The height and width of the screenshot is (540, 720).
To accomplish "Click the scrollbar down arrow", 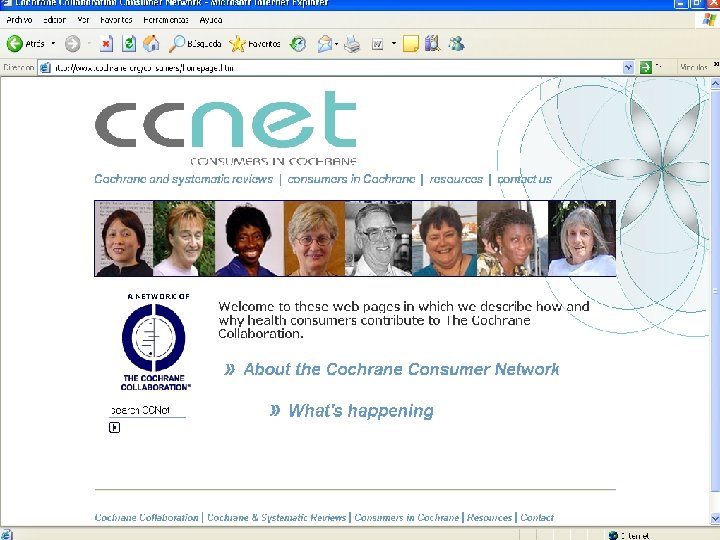I will pos(715,519).
